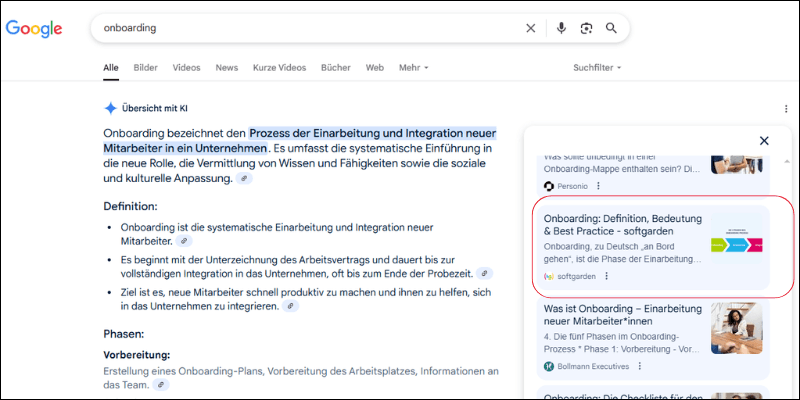This screenshot has height=400, width=800.
Task: Open softgarden 'Onboarding: Definition, Bedeutung' result
Action: click(x=623, y=225)
